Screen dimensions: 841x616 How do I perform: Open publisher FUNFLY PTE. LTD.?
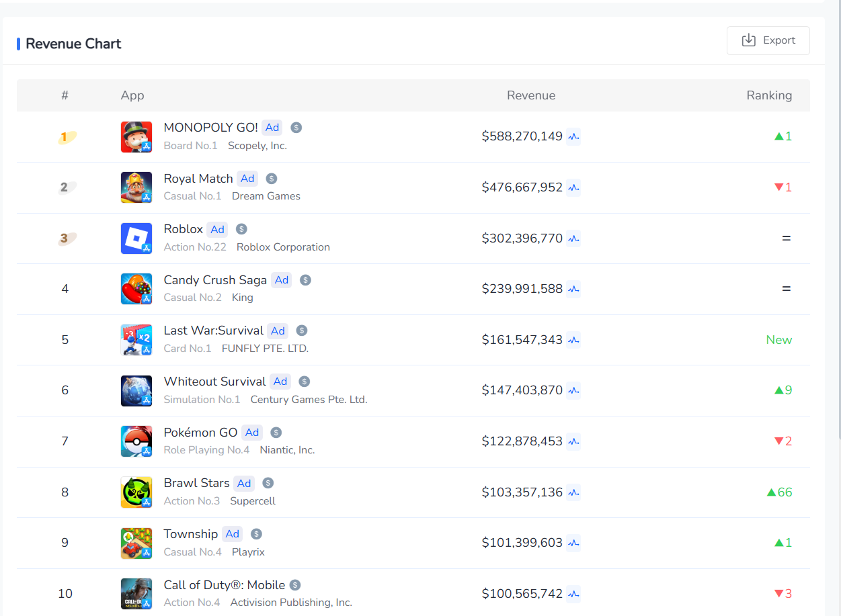click(x=265, y=349)
